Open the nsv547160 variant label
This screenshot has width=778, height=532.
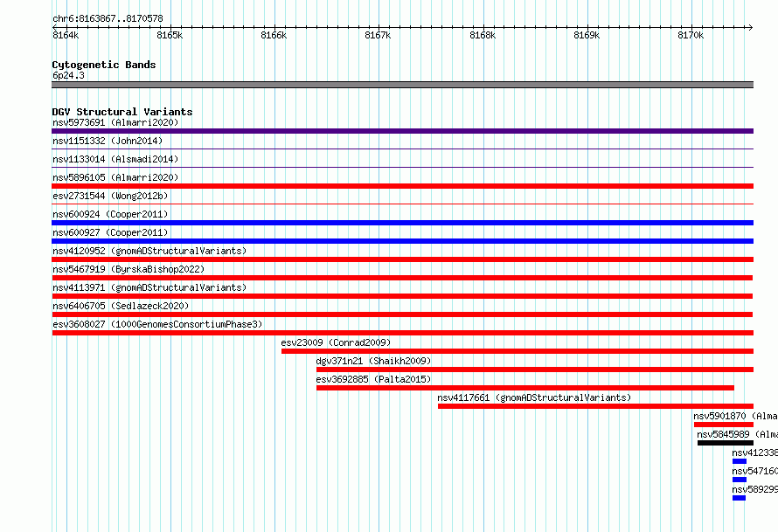754,471
